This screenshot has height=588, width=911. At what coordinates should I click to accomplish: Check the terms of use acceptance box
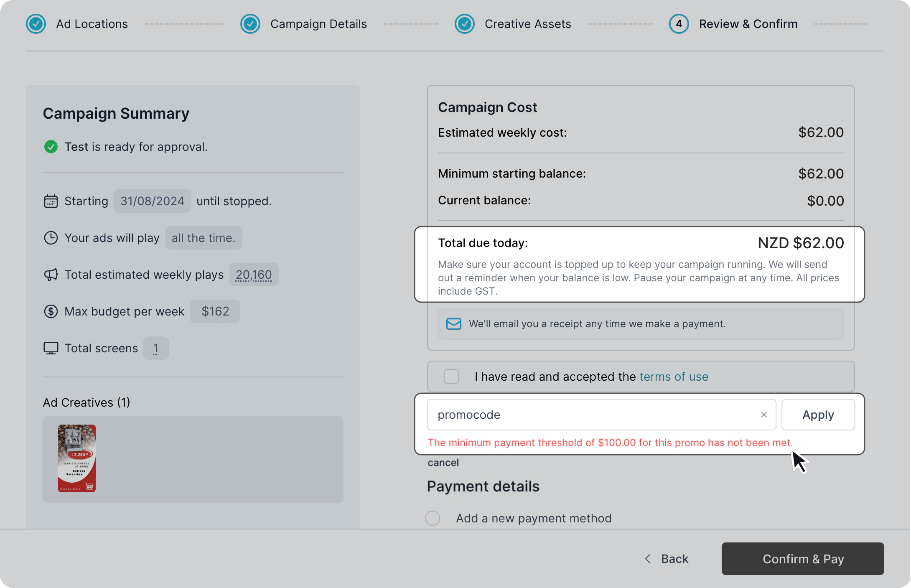[x=451, y=377]
